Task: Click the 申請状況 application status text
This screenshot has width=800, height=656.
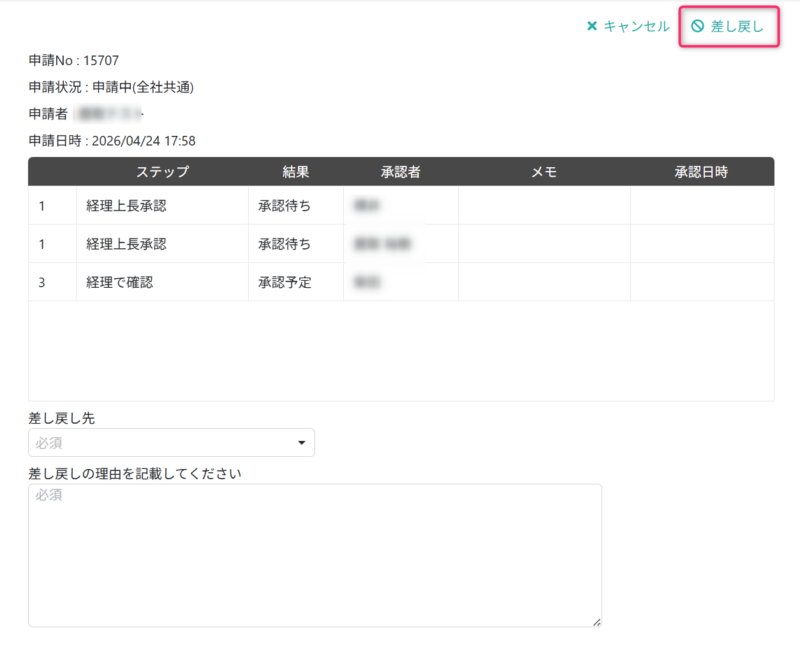Action: (x=110, y=86)
